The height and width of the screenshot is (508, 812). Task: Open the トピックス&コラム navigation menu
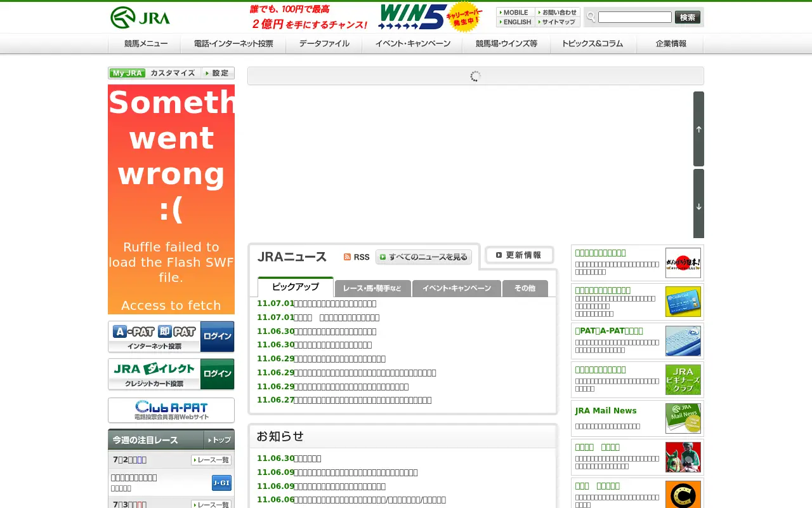[594, 44]
